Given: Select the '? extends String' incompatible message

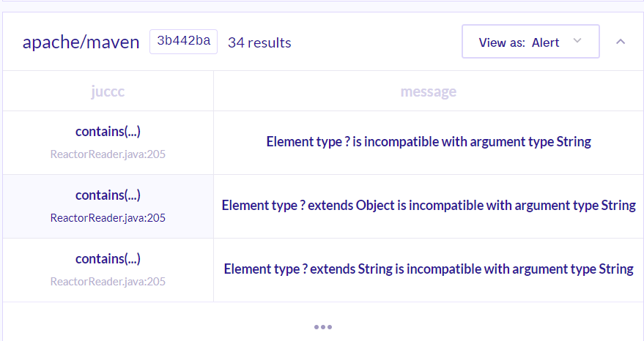Looking at the screenshot, I should pyautogui.click(x=429, y=269).
